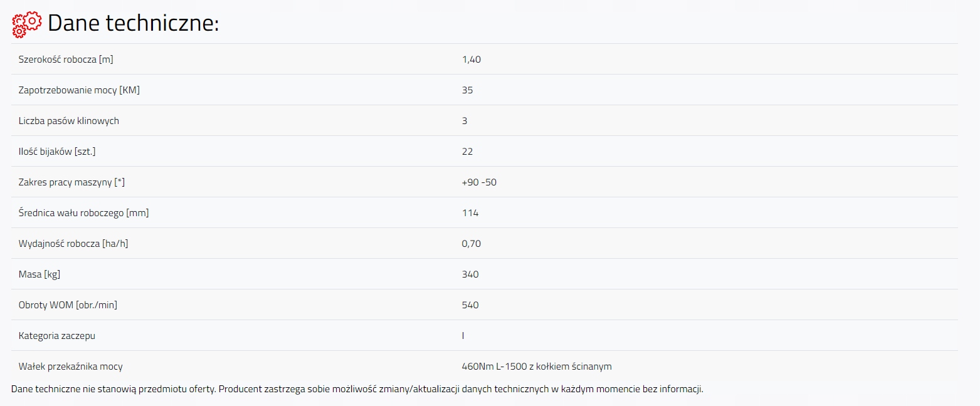The height and width of the screenshot is (406, 980).
Task: Click 'Liczba pasów klinowych' label
Action: point(69,121)
